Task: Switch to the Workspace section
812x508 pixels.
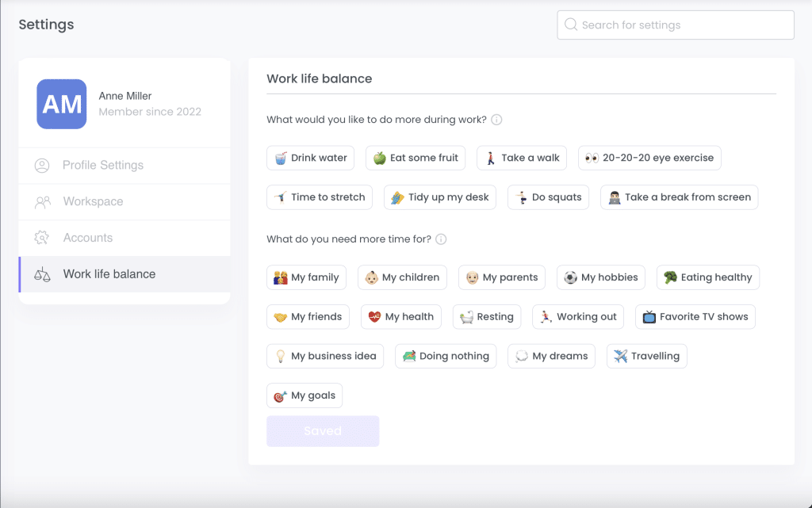Action: point(93,202)
